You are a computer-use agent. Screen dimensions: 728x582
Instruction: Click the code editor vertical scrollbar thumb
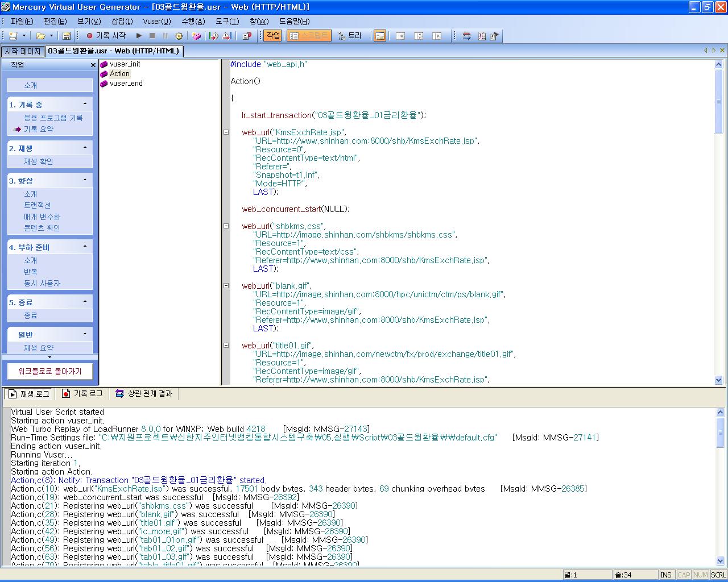pos(718,102)
